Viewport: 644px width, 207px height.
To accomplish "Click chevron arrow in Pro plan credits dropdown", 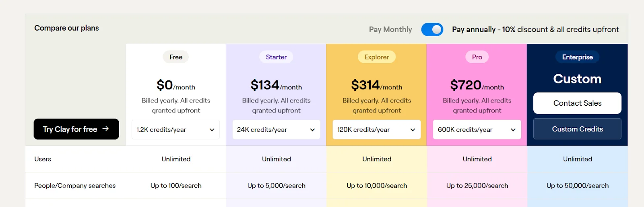I will coord(513,130).
